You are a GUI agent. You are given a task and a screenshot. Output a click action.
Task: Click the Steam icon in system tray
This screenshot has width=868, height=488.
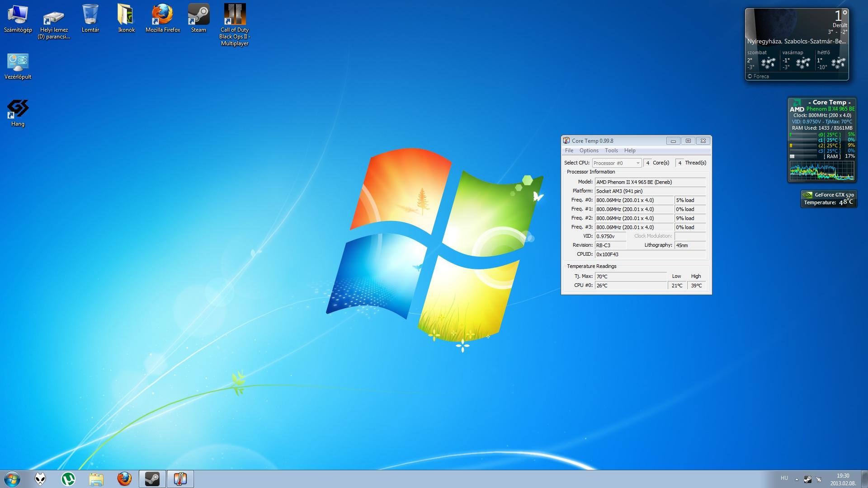pos(807,479)
